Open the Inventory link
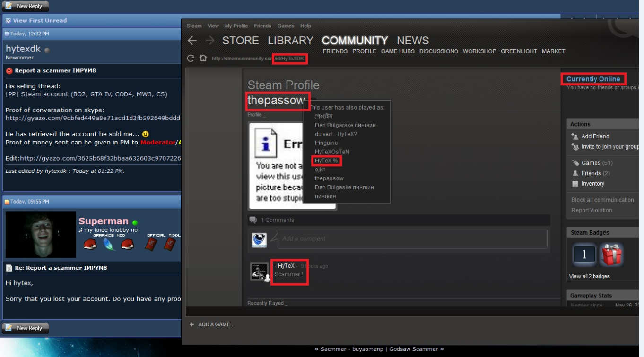Viewport: 644px width, 357px height. tap(588, 184)
